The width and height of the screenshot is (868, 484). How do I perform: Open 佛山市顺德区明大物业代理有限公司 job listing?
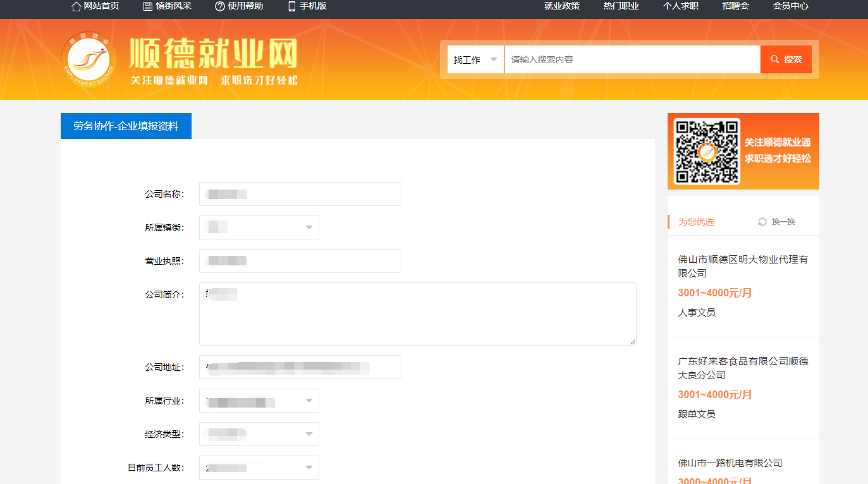click(743, 266)
